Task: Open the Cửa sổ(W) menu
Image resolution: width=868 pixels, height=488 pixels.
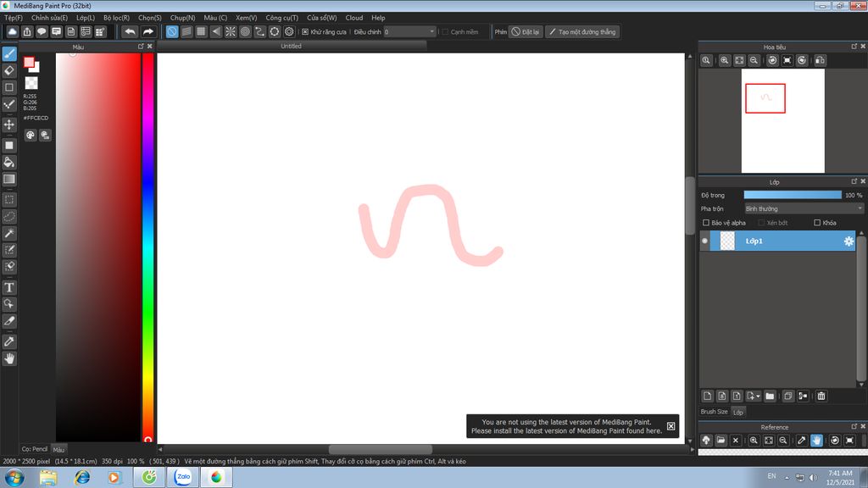Action: [x=321, y=18]
